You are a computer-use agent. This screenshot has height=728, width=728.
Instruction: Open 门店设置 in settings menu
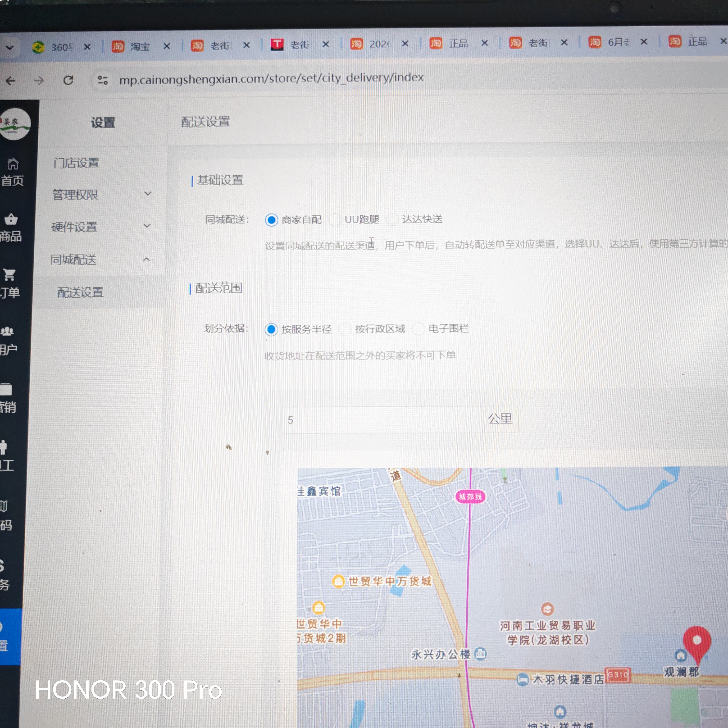[x=76, y=163]
